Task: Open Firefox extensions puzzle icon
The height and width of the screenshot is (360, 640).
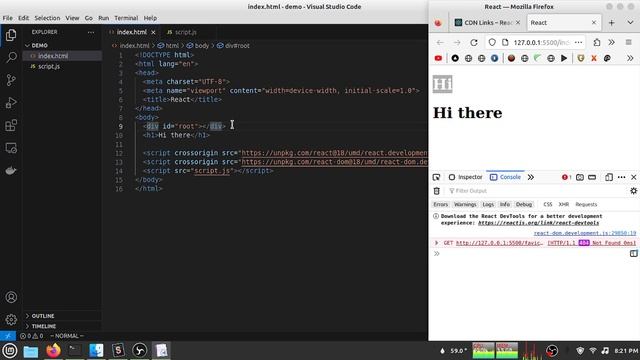Action: coord(597,42)
